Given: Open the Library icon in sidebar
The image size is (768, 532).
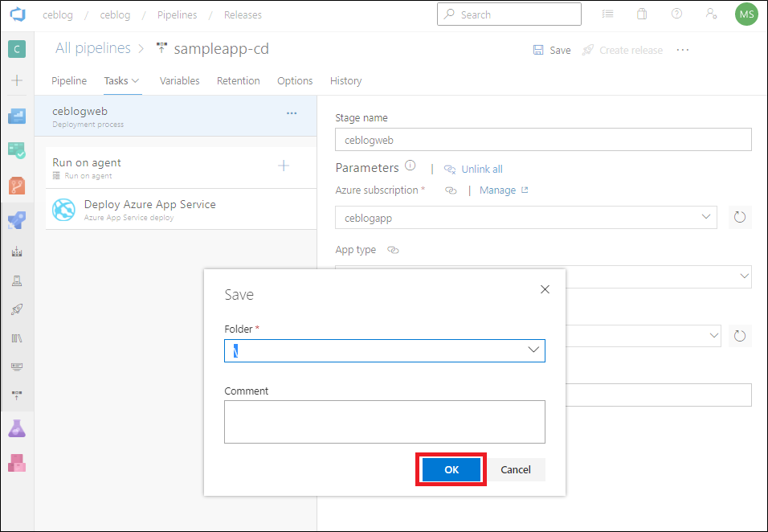Looking at the screenshot, I should 17,338.
